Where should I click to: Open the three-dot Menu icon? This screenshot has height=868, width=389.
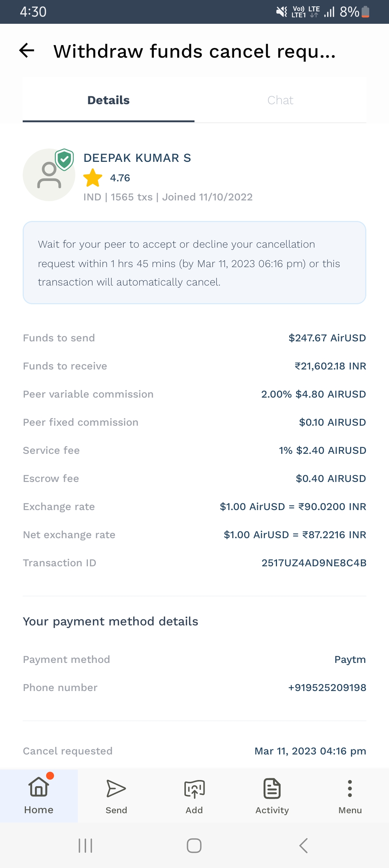350,789
